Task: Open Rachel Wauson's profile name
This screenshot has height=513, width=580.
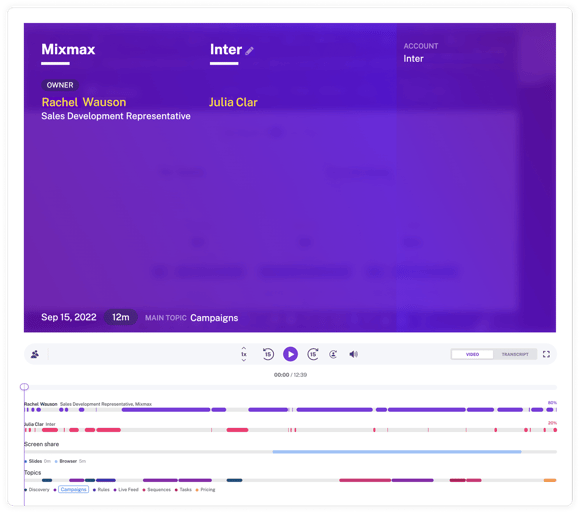Action: (84, 102)
